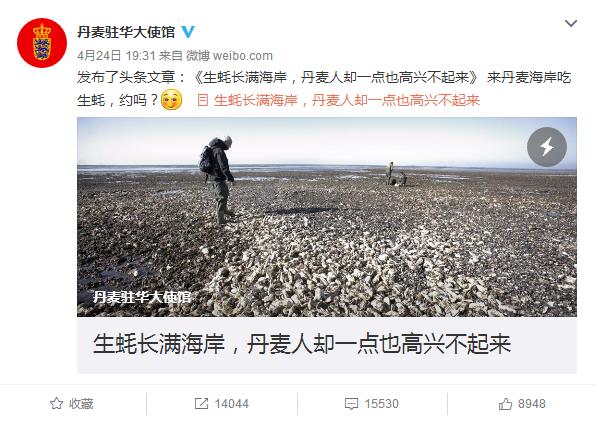
Task: Click the repost share icon
Action: click(x=201, y=404)
